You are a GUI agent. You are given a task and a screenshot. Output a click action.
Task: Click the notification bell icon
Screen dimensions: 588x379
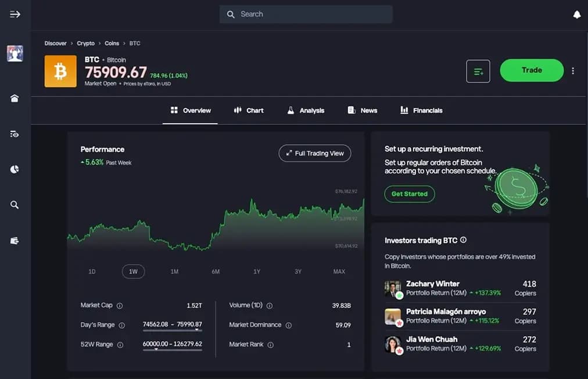pos(578,14)
